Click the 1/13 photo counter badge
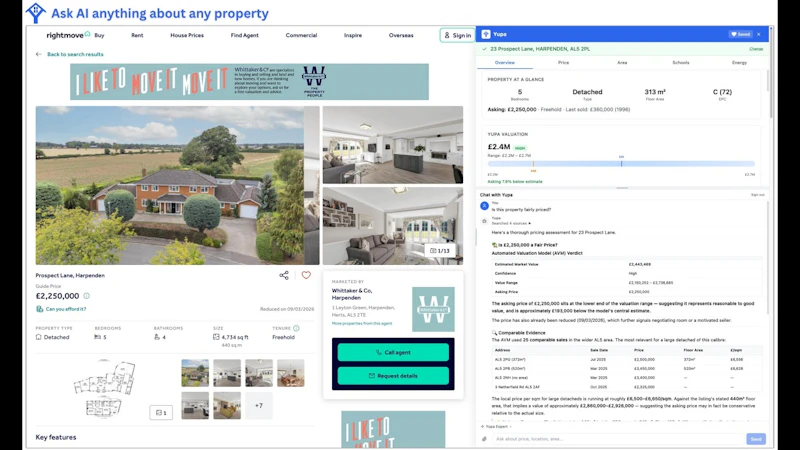Screen dimensions: 800x450 [440, 251]
